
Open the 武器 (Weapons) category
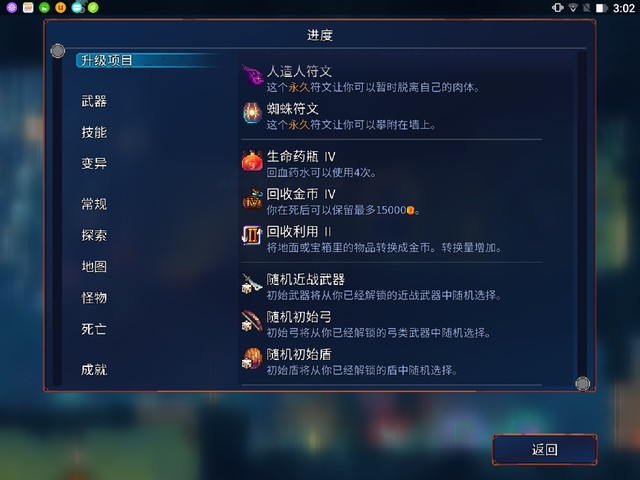point(94,101)
